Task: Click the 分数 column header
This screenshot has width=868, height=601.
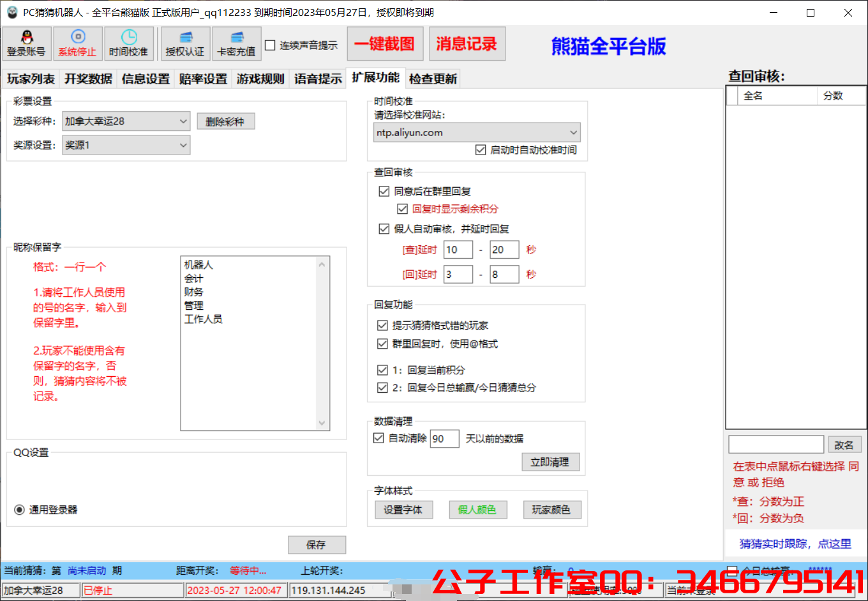Action: pos(841,96)
